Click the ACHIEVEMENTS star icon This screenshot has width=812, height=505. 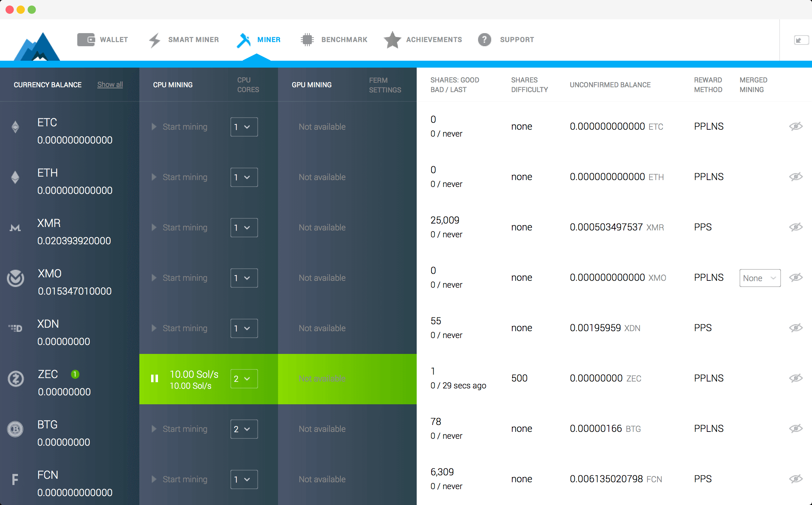[x=393, y=39]
